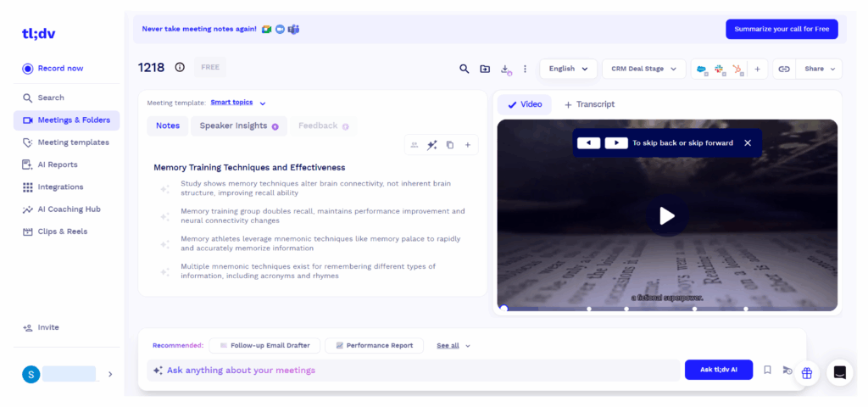This screenshot has height=407, width=868.
Task: Click bookmark icon beside Ask button
Action: (x=767, y=370)
